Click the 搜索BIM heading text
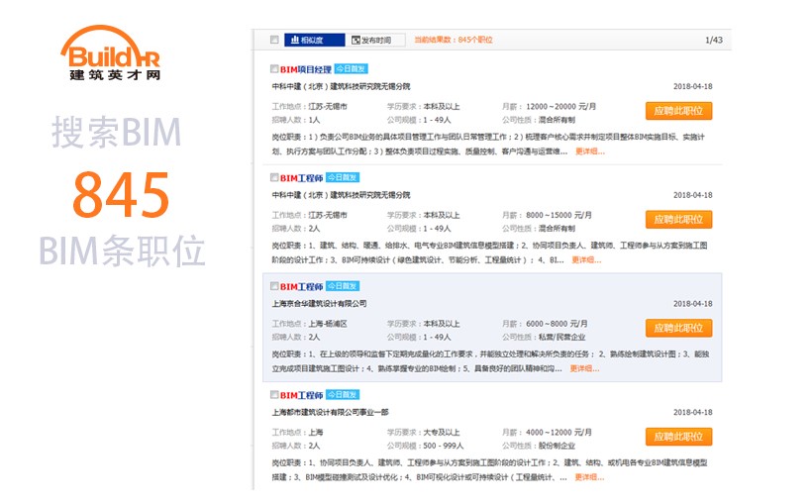Screen dimensions: 812x504 (116, 132)
